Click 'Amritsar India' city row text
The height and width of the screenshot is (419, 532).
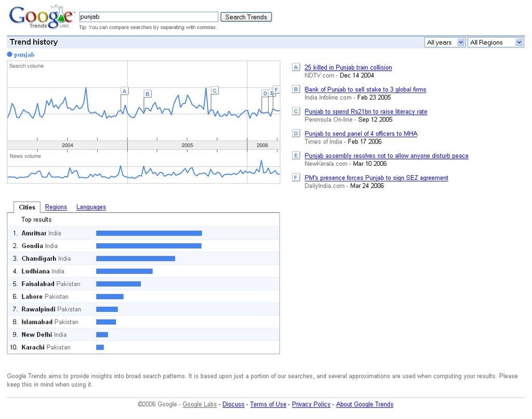coord(41,233)
